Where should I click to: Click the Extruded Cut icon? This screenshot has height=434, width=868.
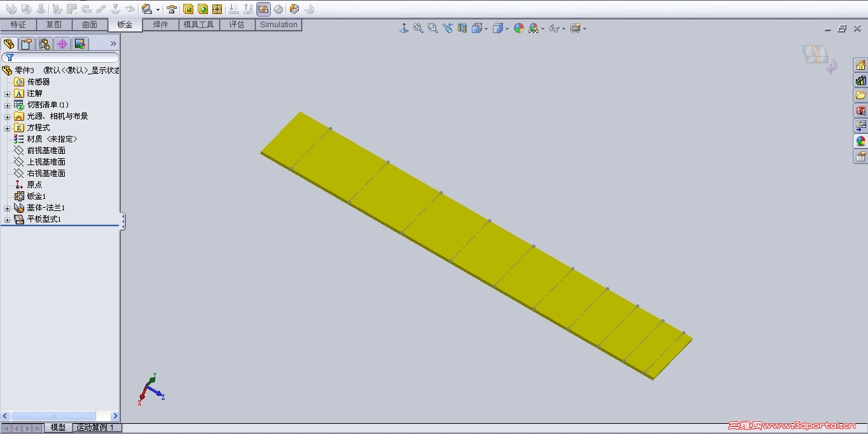coord(188,9)
